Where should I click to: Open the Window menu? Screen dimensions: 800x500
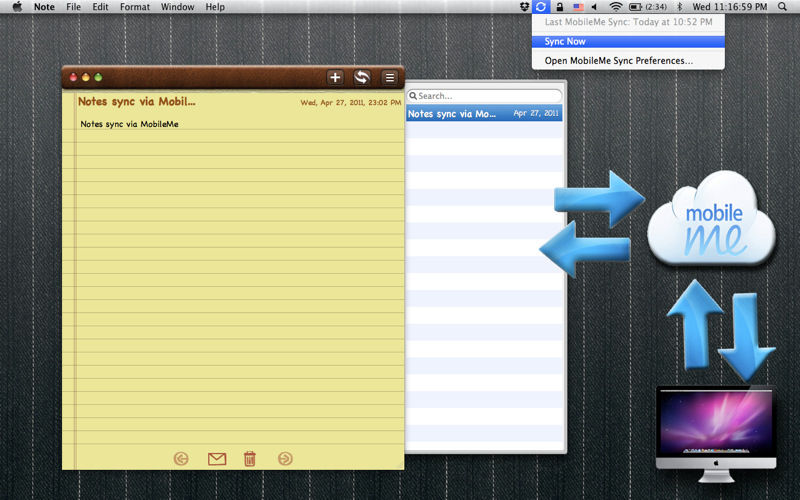coord(178,7)
